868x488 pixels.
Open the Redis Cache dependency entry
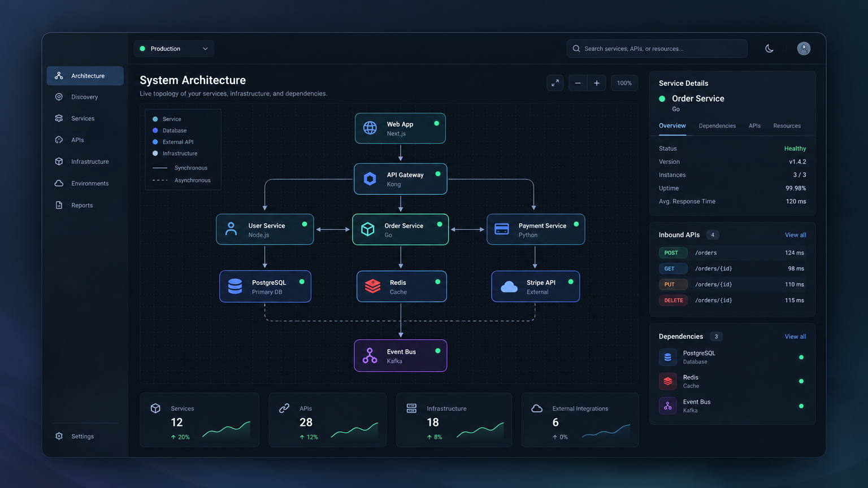[x=732, y=381]
